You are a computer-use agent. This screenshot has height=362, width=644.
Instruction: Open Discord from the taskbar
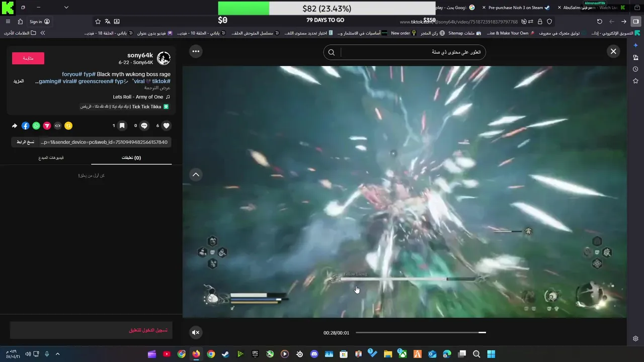314,354
